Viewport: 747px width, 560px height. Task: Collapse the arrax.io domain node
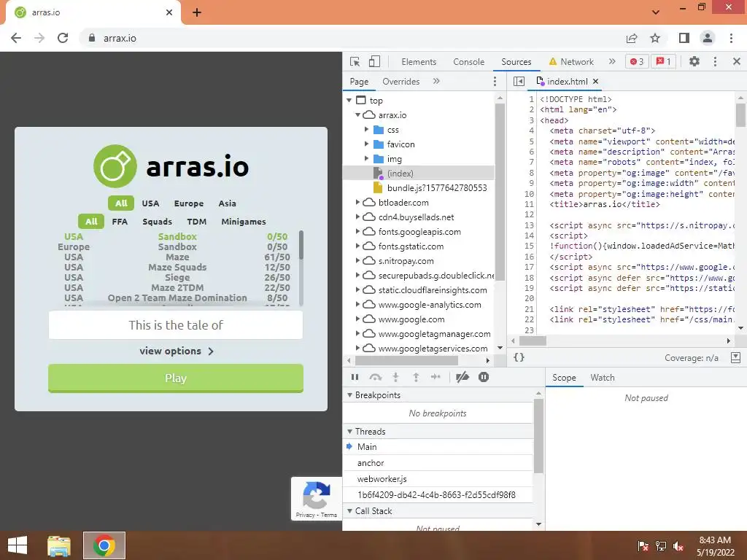pos(357,114)
